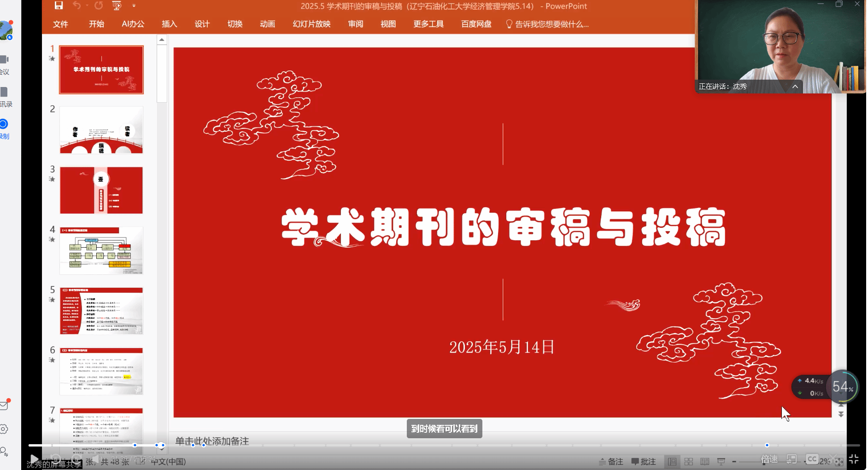Screen dimensions: 868x470
Task: Switch to the 切换 ribbon tab
Action: pyautogui.click(x=235, y=24)
